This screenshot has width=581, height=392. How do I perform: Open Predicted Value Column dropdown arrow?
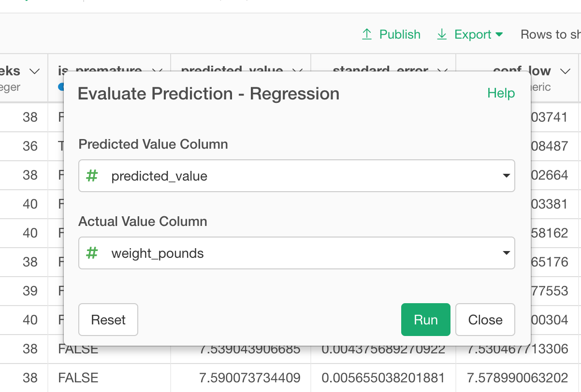click(x=506, y=176)
